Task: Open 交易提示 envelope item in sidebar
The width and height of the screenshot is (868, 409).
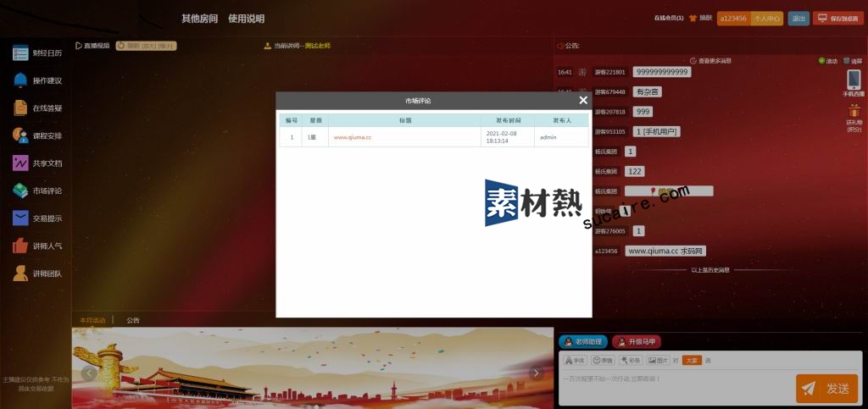Action: (x=37, y=218)
